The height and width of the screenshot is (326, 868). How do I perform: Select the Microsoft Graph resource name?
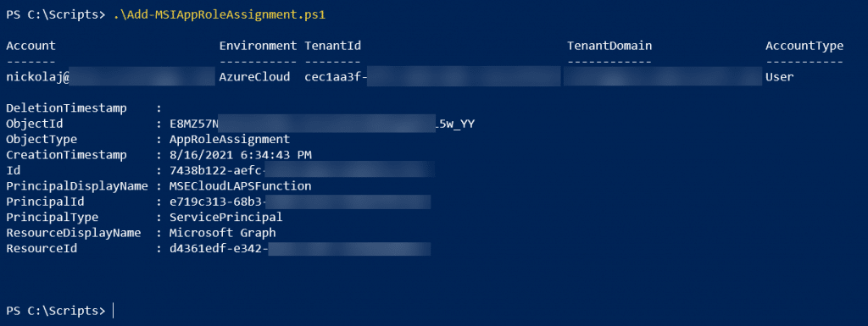coord(223,233)
